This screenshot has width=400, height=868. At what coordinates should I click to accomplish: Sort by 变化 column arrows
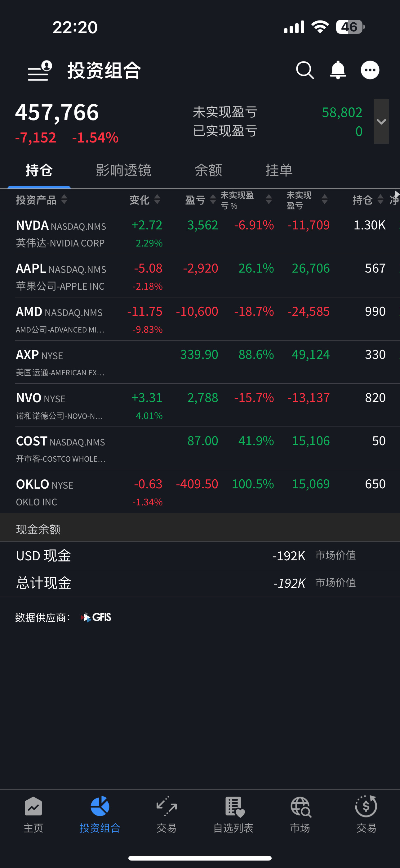click(157, 200)
